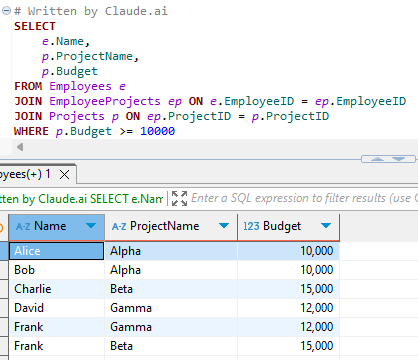418x360 pixels.
Task: Select Frank cell in the Beta row
Action: pos(57,346)
